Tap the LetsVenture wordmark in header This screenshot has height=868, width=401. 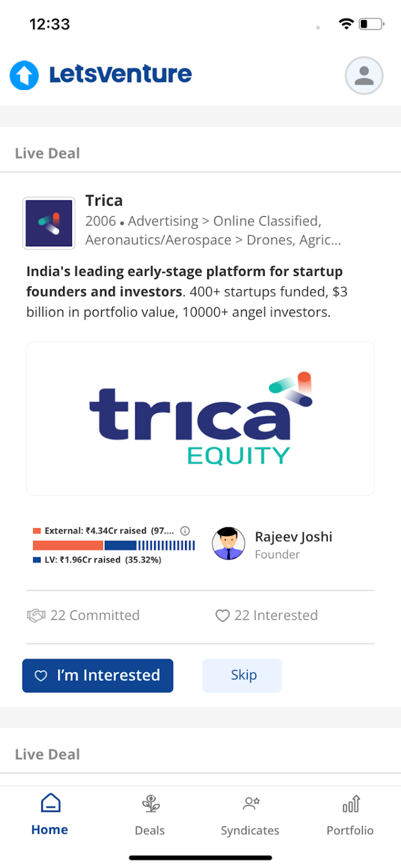click(121, 74)
